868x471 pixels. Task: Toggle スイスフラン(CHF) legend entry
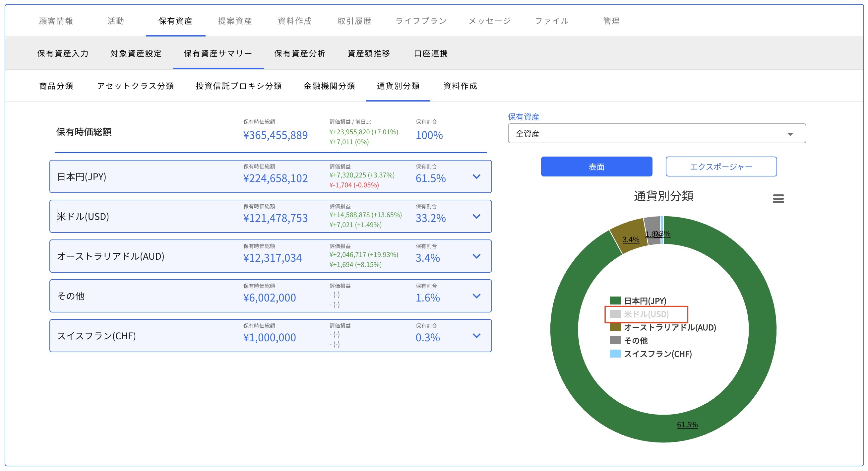pos(651,354)
